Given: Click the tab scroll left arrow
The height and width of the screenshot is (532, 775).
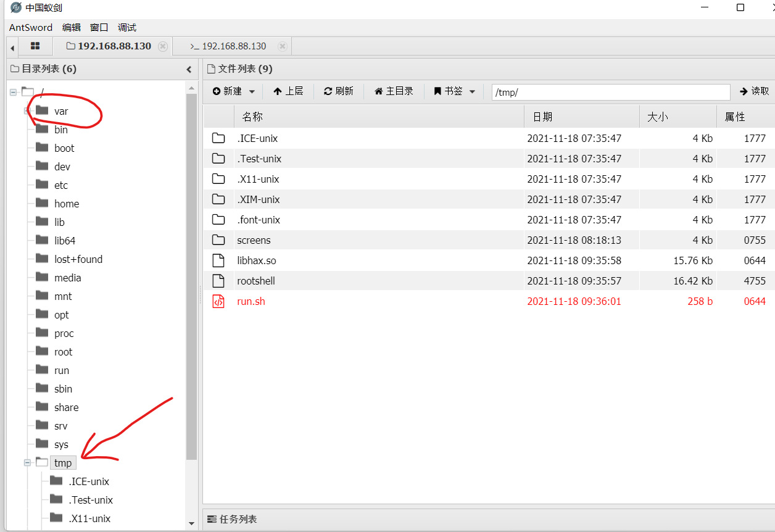Looking at the screenshot, I should click(x=12, y=48).
